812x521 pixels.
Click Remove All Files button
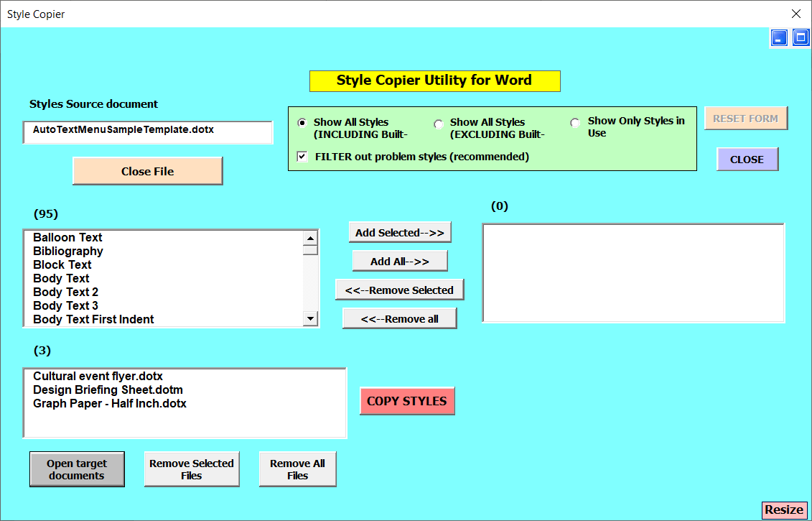[x=297, y=469]
